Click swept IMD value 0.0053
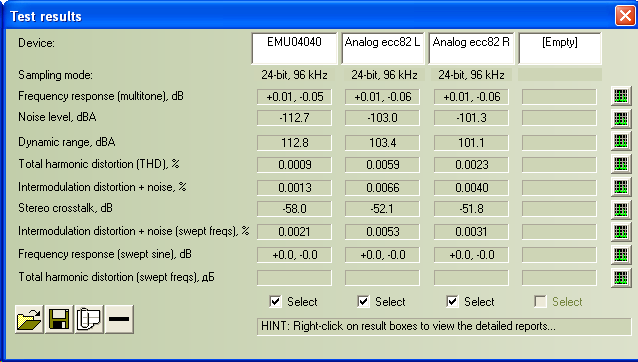This screenshot has height=362, width=638. [x=382, y=231]
